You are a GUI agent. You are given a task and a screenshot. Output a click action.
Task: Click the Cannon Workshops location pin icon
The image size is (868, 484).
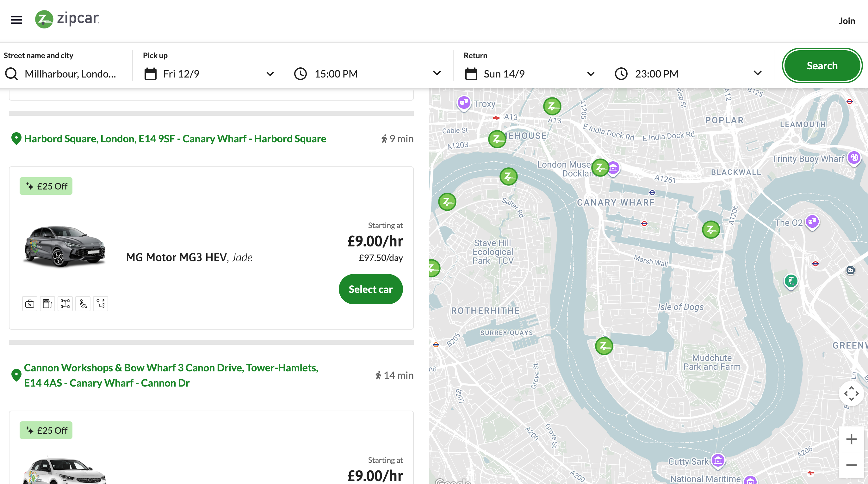[x=16, y=375]
